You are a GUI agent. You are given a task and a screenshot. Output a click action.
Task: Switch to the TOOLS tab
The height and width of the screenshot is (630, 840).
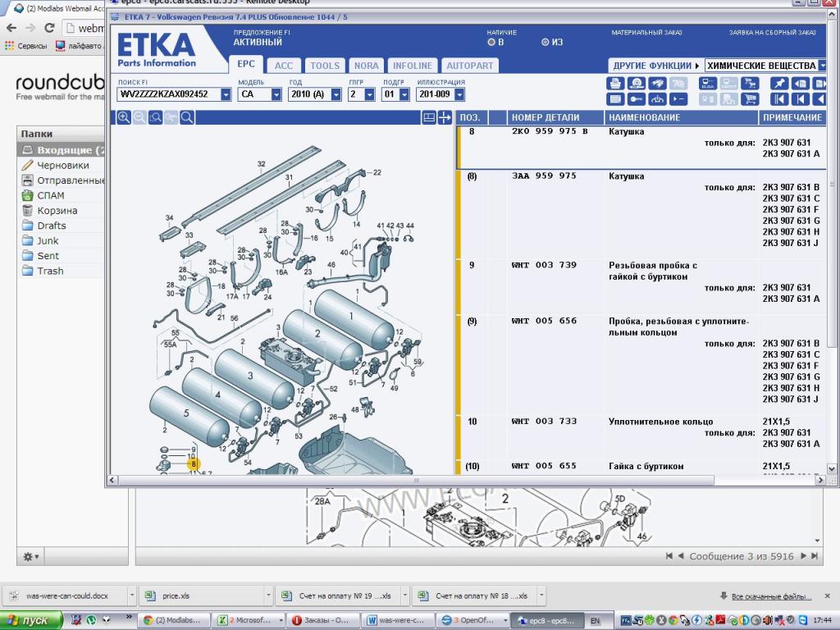tap(325, 66)
